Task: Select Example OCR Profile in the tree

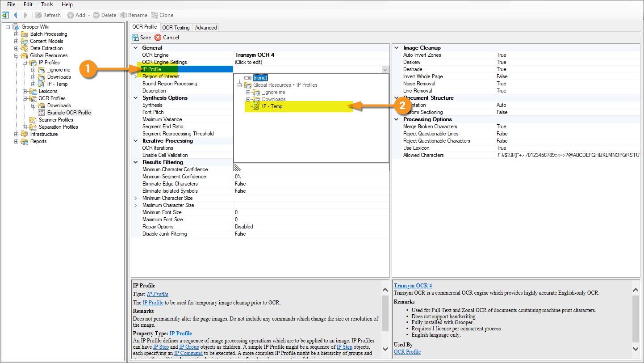Action: click(69, 113)
